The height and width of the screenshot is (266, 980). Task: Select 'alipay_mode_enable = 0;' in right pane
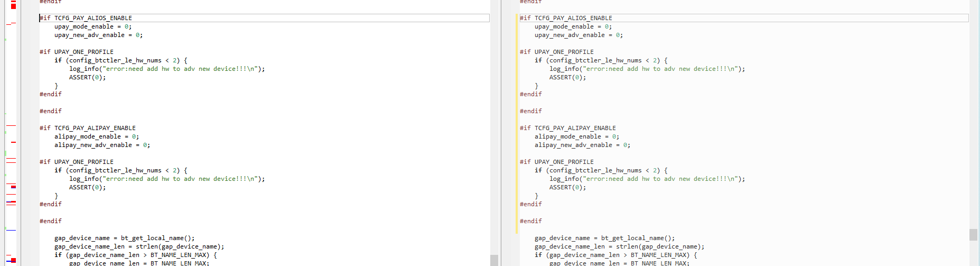[577, 136]
